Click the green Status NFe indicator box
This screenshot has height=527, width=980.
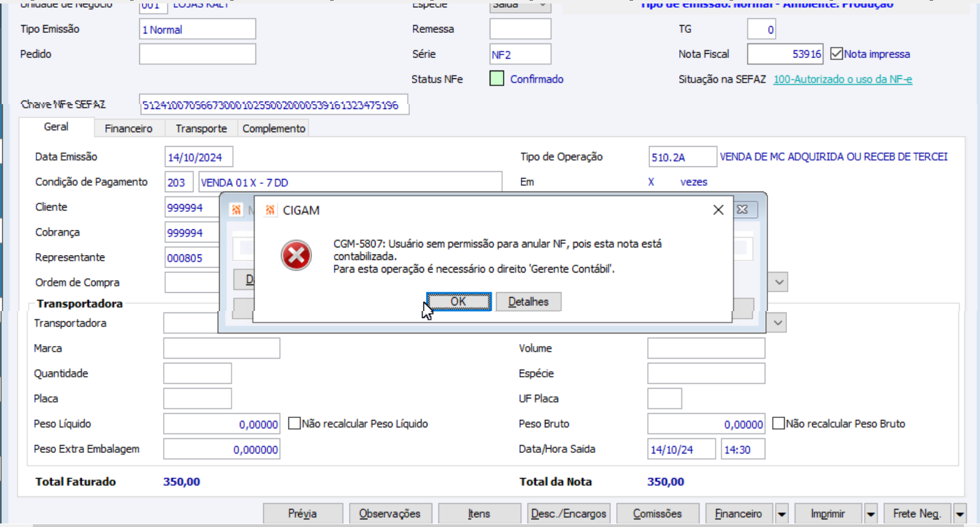tap(497, 79)
